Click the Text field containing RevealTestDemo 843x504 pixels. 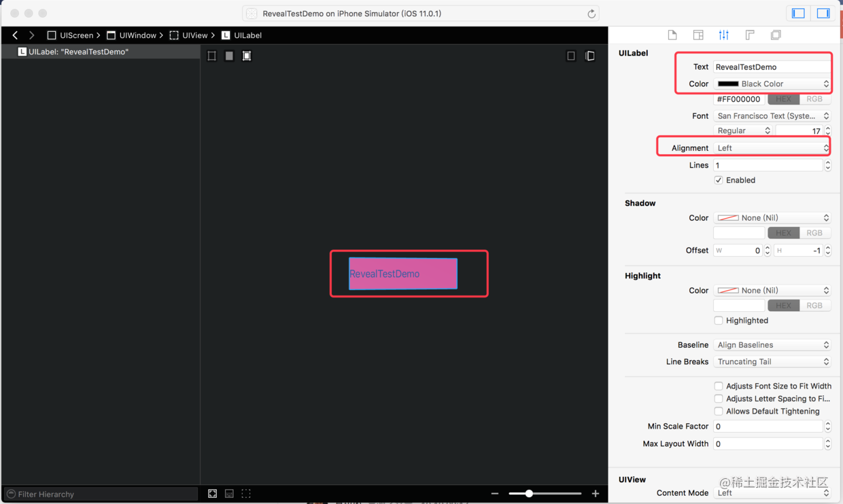point(772,67)
